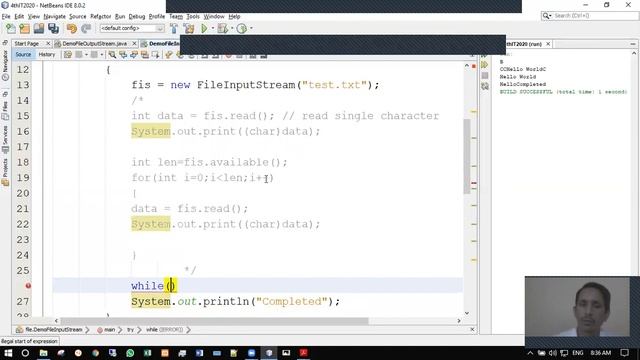Image resolution: width=640 pixels, height=360 pixels.
Task: Switch to the DemoFileOutputStream.java tab
Action: point(94,44)
